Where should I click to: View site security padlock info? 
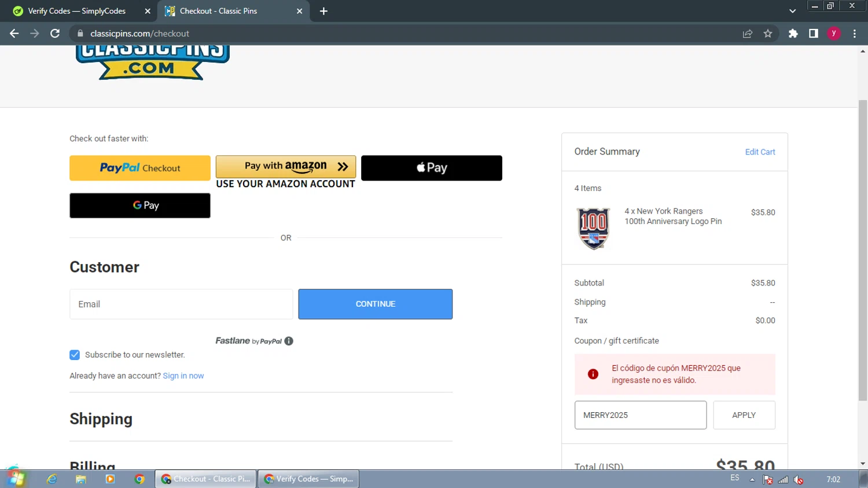point(80,34)
